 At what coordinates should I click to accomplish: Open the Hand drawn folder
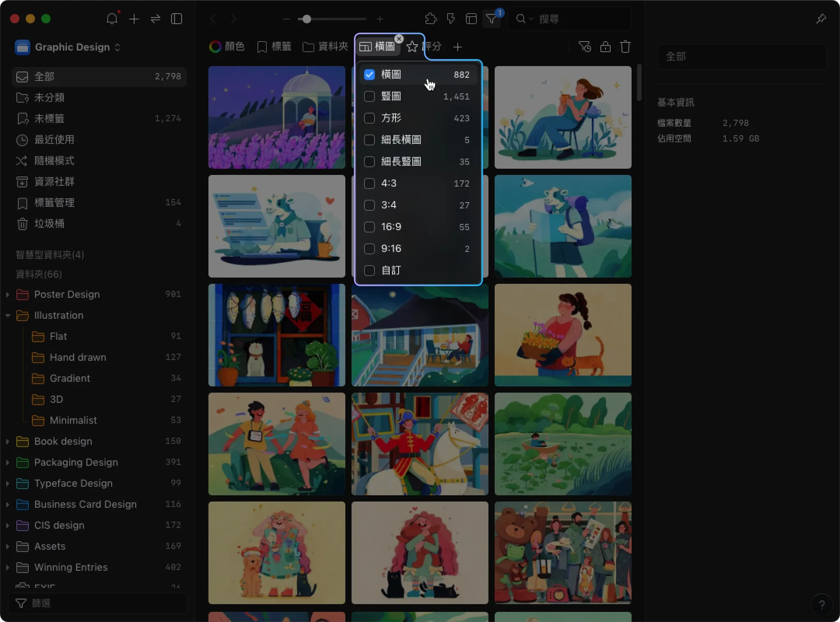coord(106,357)
